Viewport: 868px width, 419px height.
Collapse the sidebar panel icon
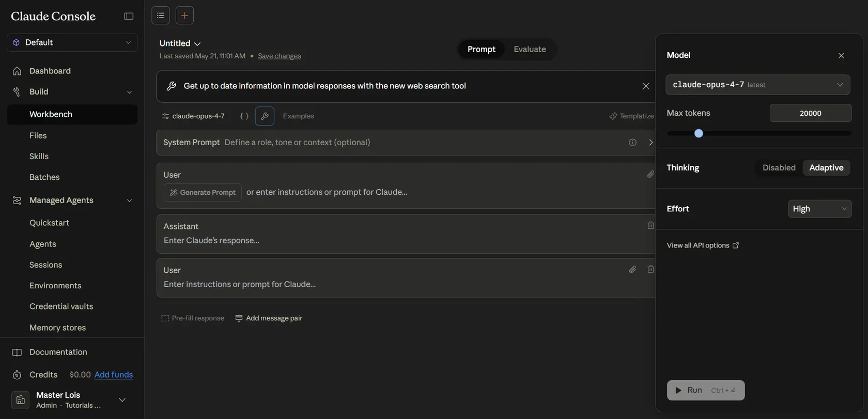click(x=129, y=16)
